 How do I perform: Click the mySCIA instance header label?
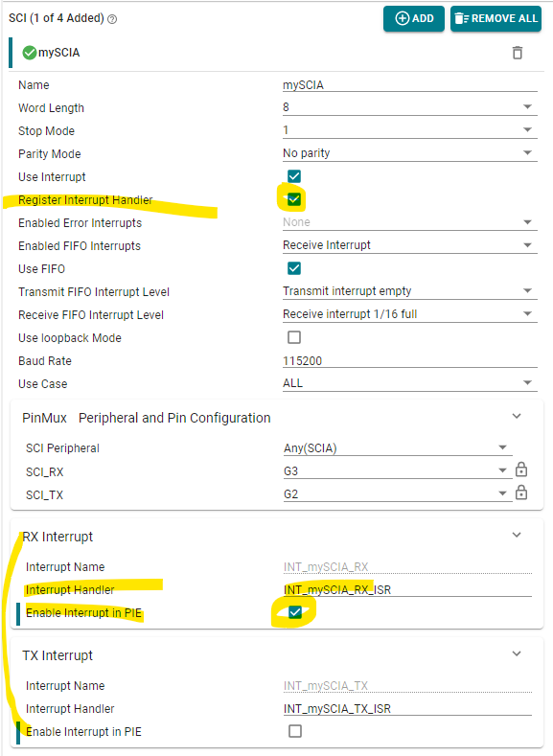(x=58, y=53)
